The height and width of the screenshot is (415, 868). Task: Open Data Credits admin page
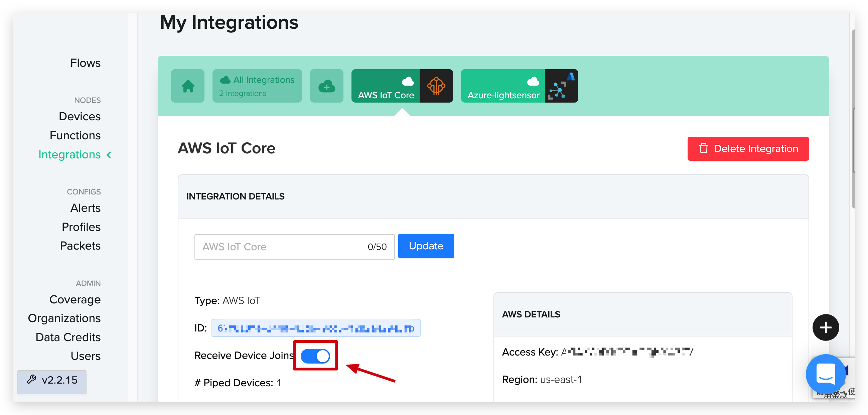click(68, 337)
